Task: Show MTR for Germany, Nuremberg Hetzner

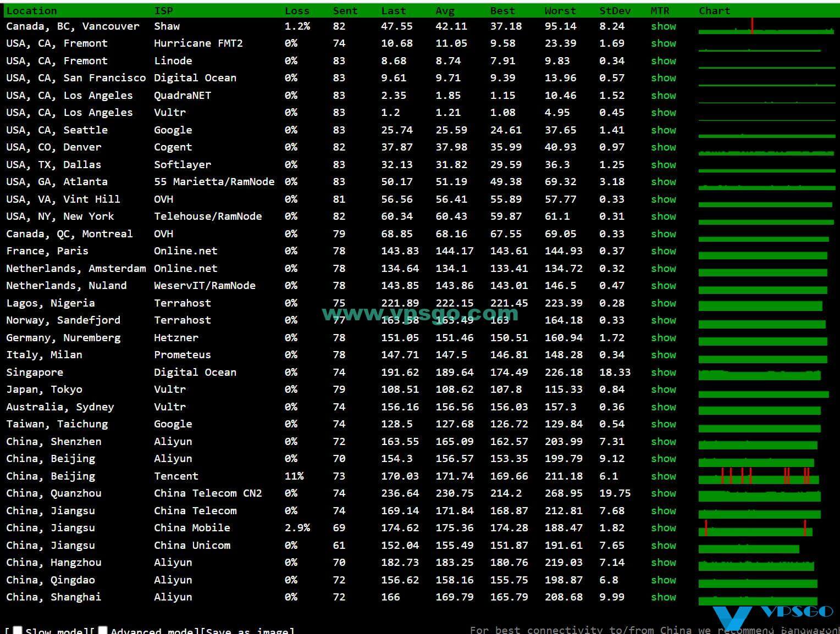Action: [x=664, y=338]
